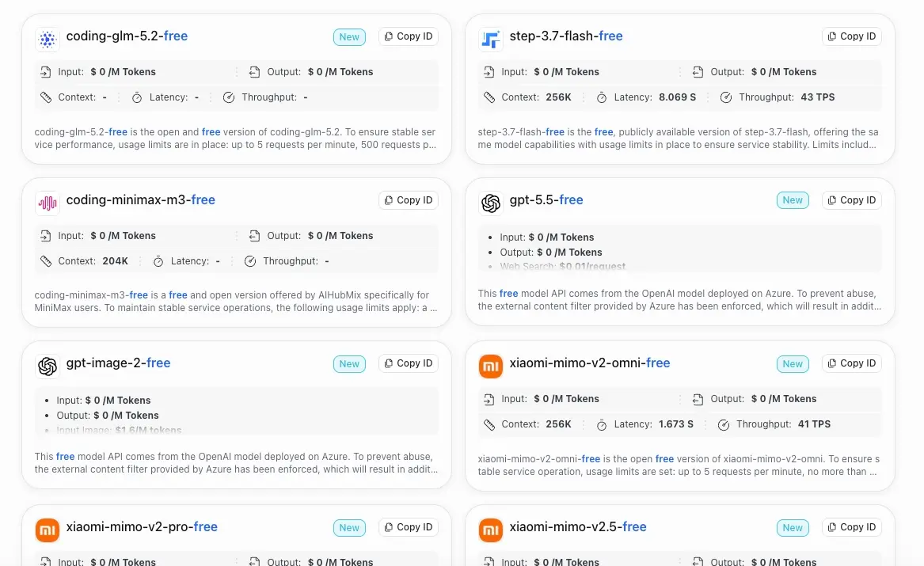
Task: Click the coding-glm-5.2-free model logo
Action: click(x=48, y=40)
